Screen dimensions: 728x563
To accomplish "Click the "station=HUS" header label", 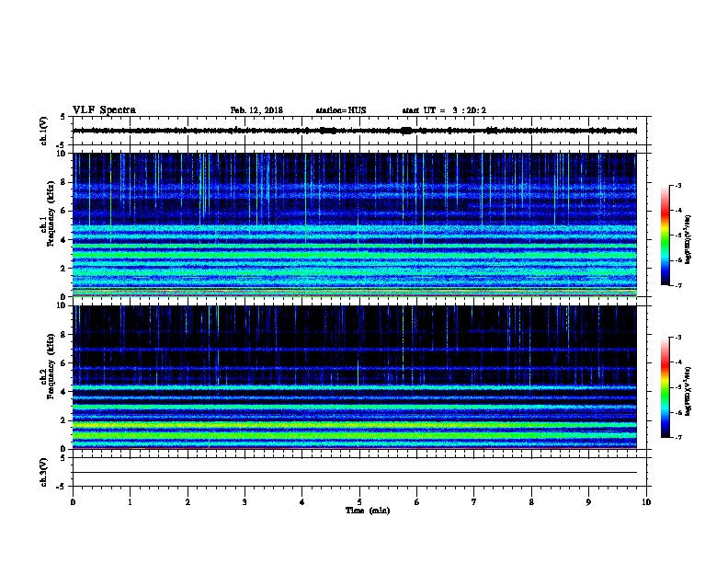I will [x=341, y=110].
